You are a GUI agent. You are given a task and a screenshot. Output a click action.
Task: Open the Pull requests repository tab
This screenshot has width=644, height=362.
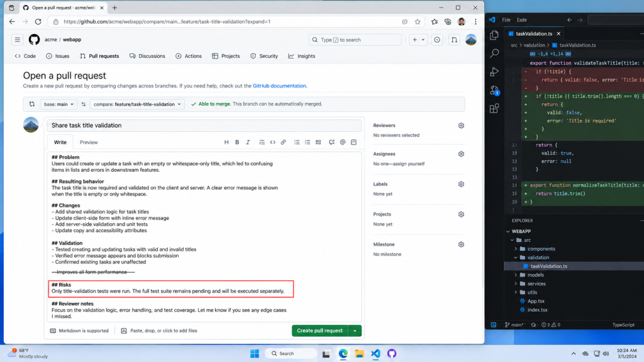click(x=99, y=56)
